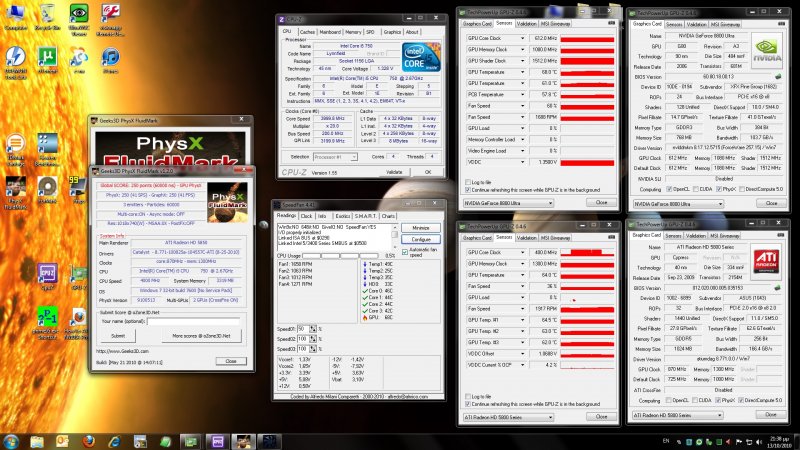Image resolution: width=800 pixels, height=450 pixels.
Task: Expand GPU Core Clock dropdown in NVIDIA Sensors
Action: [522, 38]
